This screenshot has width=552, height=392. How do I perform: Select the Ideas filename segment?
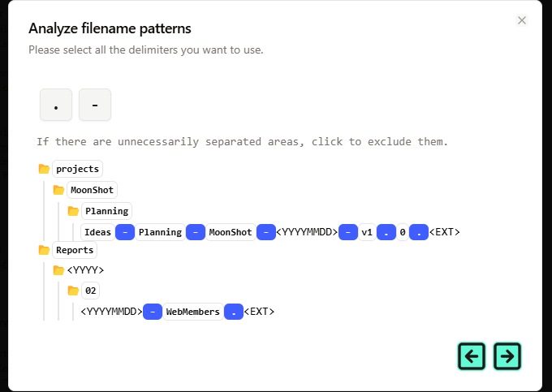(x=98, y=232)
